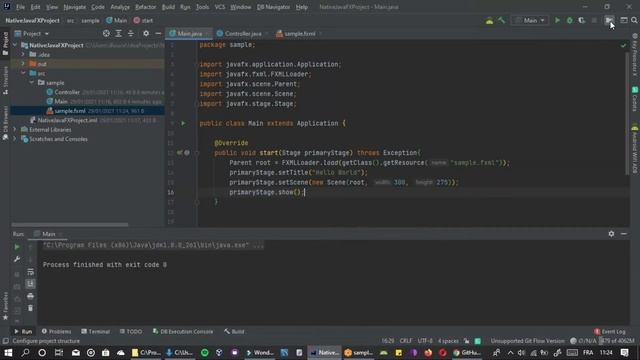
Task: Open the GitHub Chrome window in taskbar
Action: pyautogui.click(x=467, y=353)
